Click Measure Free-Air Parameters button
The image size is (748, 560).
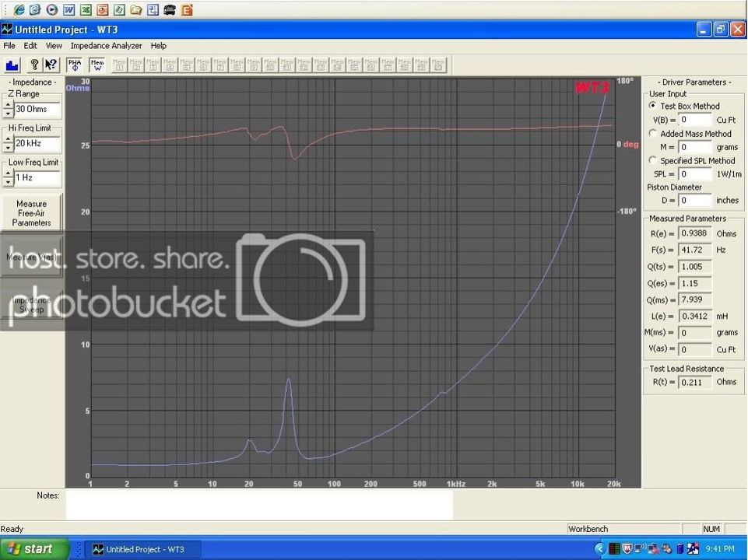31,213
